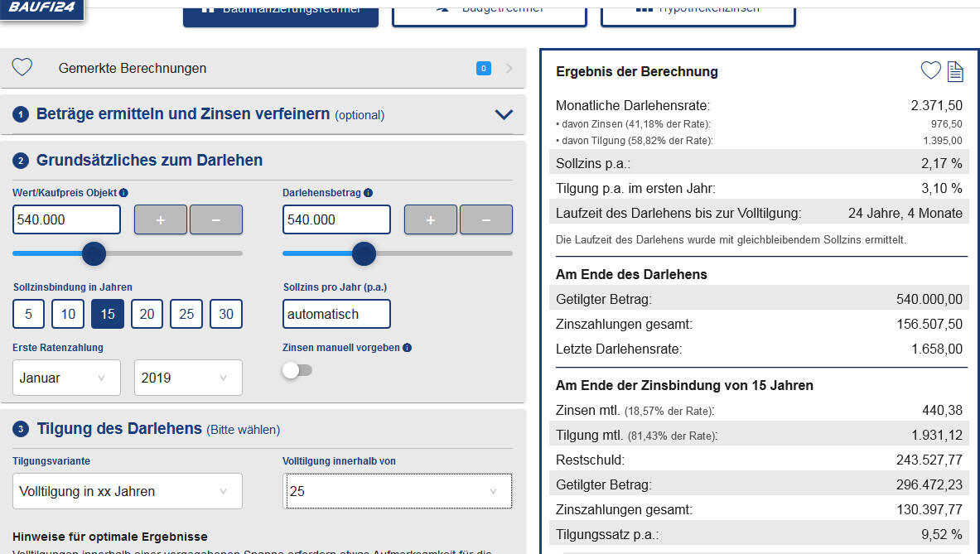Click the heart icon beside Gemerkte Berechnungen

pos(22,68)
